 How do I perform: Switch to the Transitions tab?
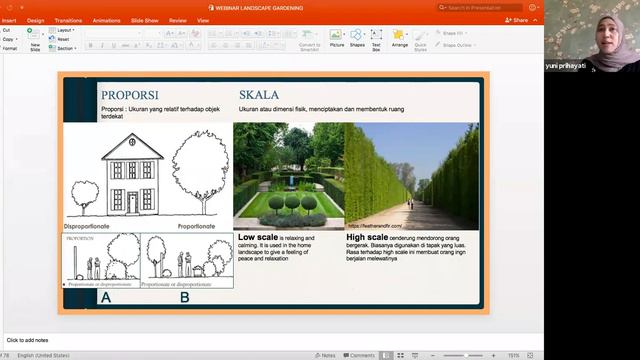pyautogui.click(x=68, y=20)
